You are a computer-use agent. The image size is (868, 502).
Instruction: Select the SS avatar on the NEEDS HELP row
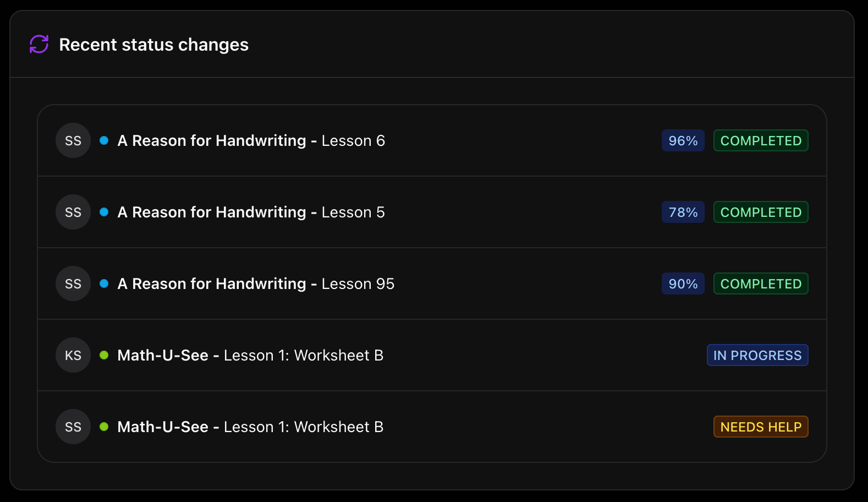[73, 427]
